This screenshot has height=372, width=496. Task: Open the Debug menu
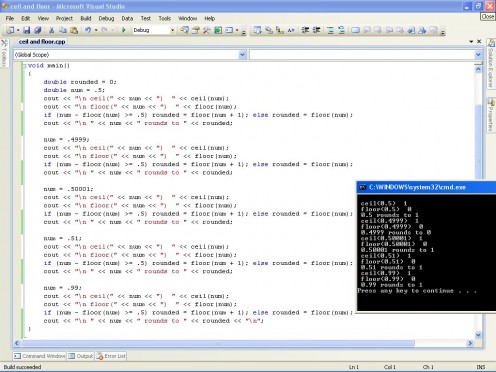(106, 18)
